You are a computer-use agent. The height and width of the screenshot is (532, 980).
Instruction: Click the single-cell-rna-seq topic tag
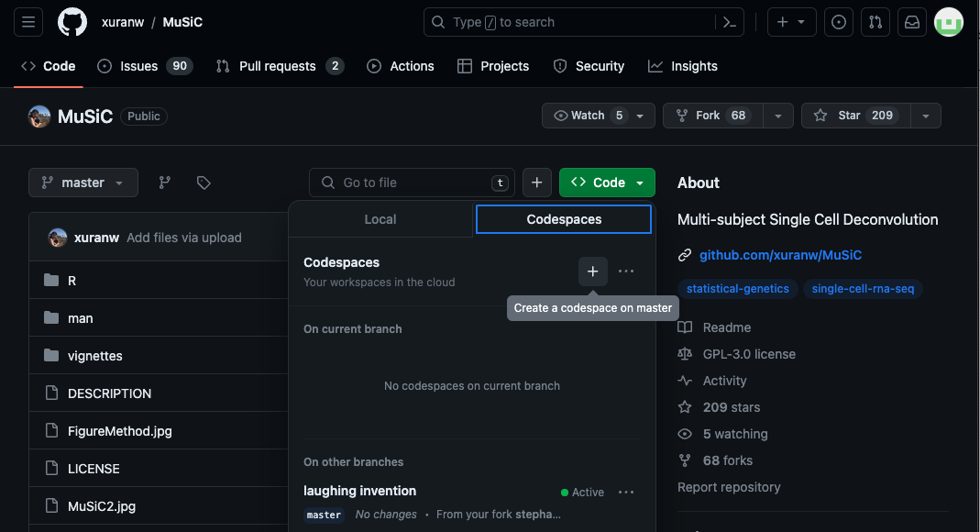[x=863, y=289]
